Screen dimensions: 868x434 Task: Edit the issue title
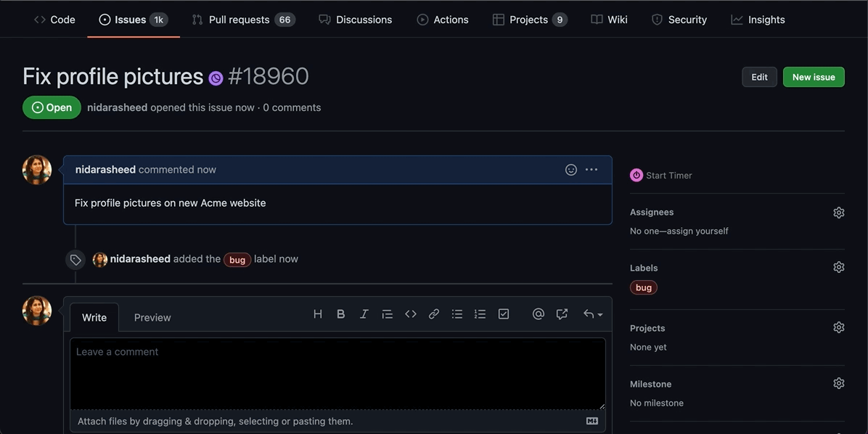pos(759,77)
